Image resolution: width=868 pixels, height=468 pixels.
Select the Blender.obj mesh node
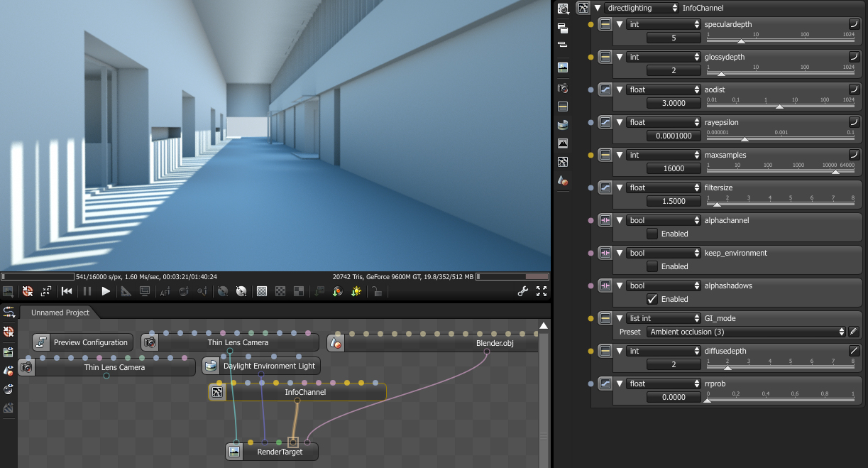point(433,343)
